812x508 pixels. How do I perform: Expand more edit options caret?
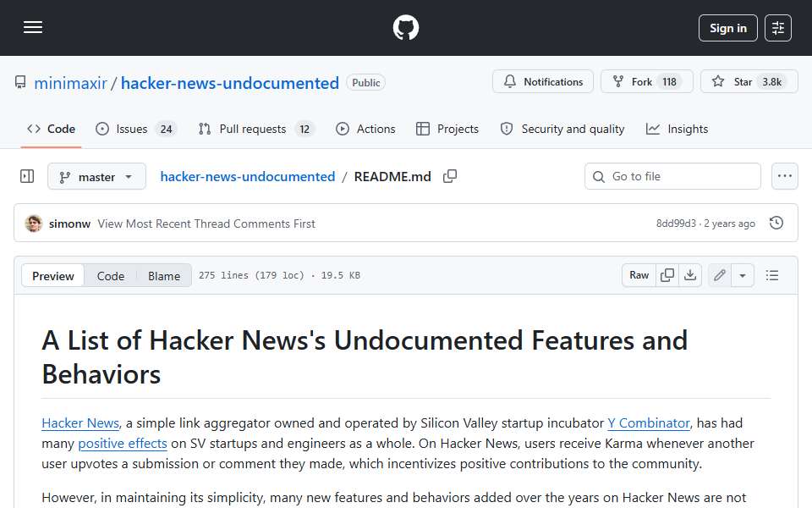743,275
